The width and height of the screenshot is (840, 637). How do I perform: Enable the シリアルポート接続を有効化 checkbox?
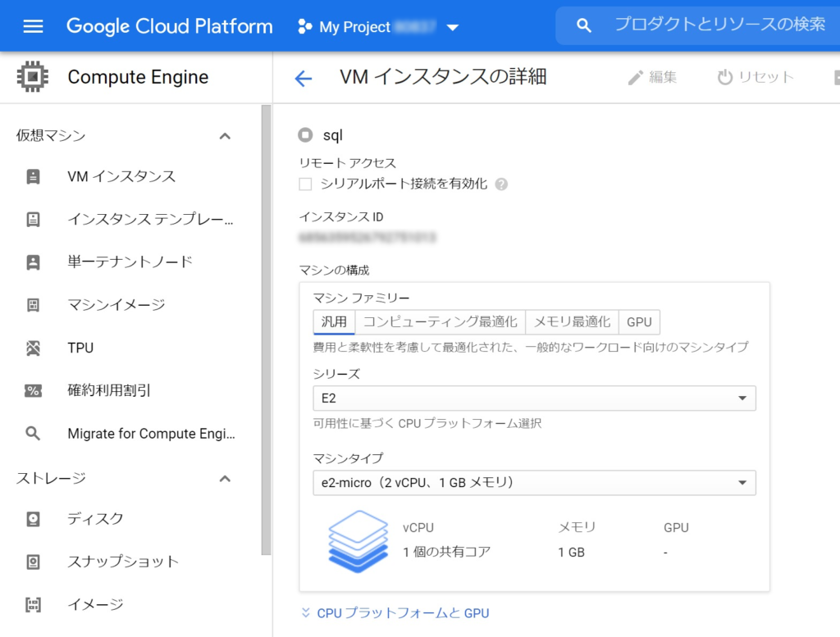tap(305, 184)
